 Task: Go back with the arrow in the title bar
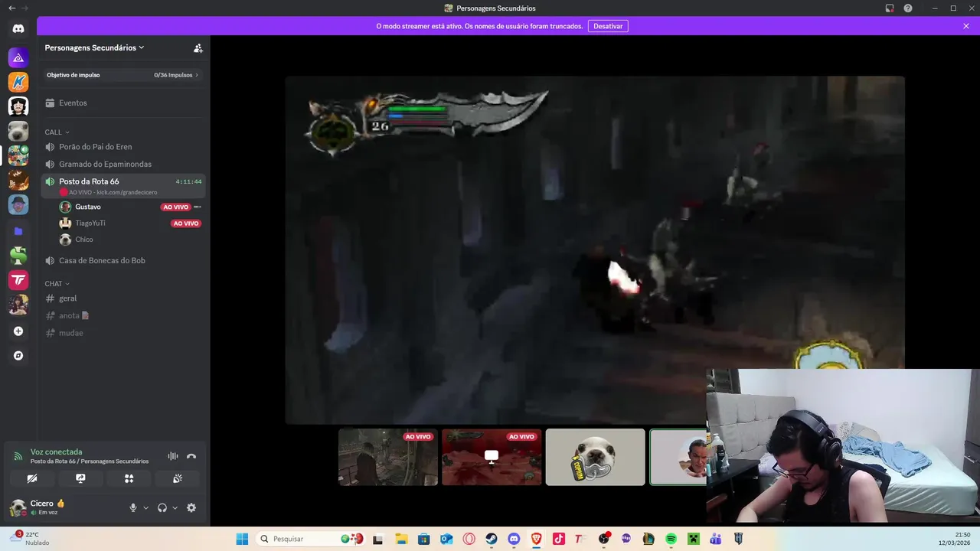pos(11,8)
